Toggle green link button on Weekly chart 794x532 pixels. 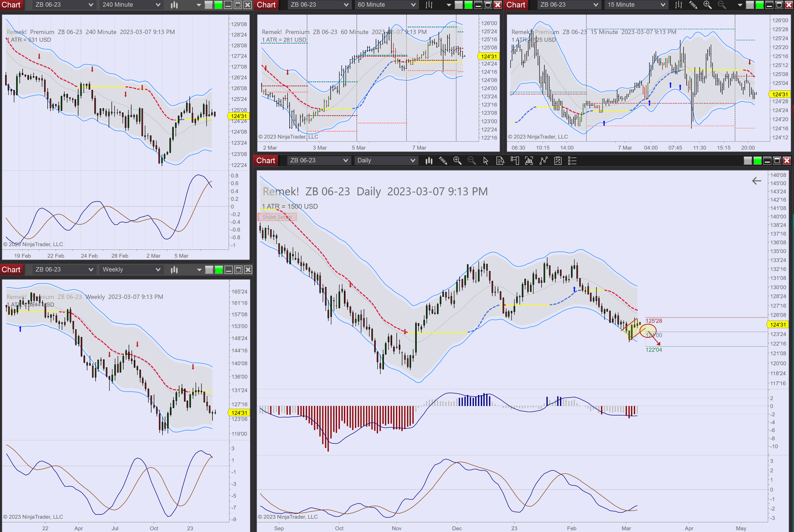[x=219, y=270]
